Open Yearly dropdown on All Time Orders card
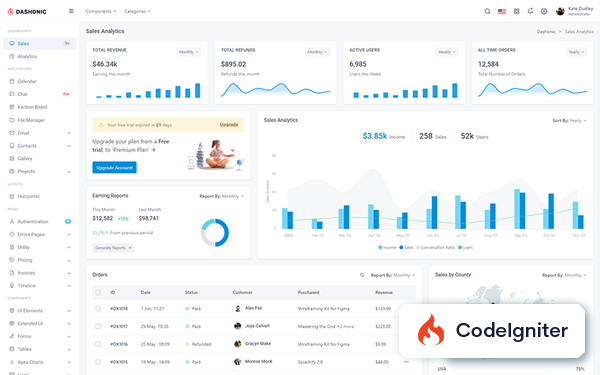The width and height of the screenshot is (600, 375). click(x=576, y=52)
